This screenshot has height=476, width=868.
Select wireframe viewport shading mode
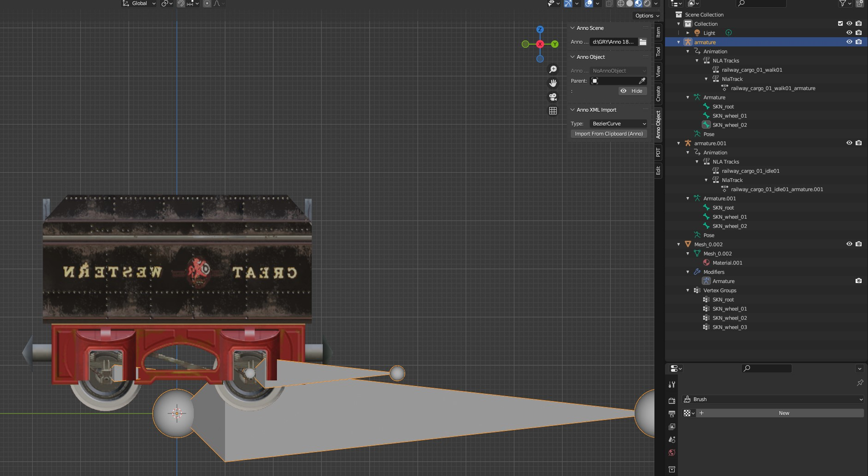click(x=621, y=4)
